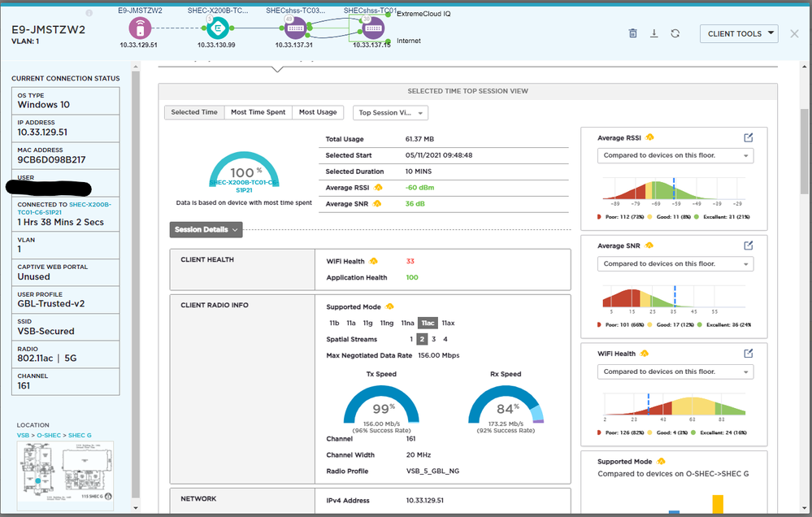Click the SHEC-X200B access point icon

pyautogui.click(x=218, y=28)
